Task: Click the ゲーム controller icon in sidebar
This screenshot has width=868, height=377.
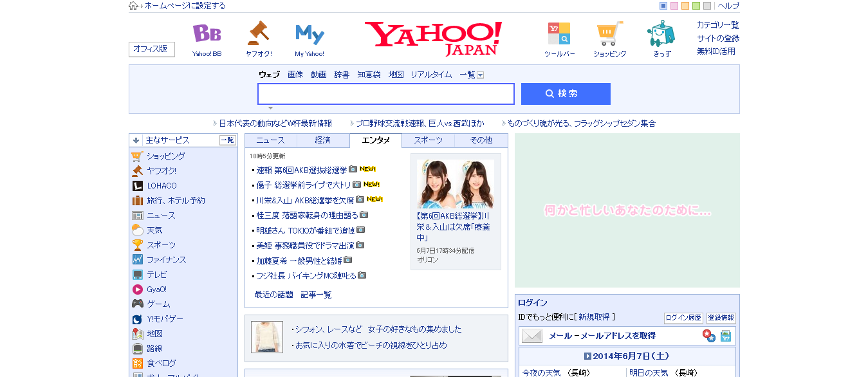Action: point(137,304)
